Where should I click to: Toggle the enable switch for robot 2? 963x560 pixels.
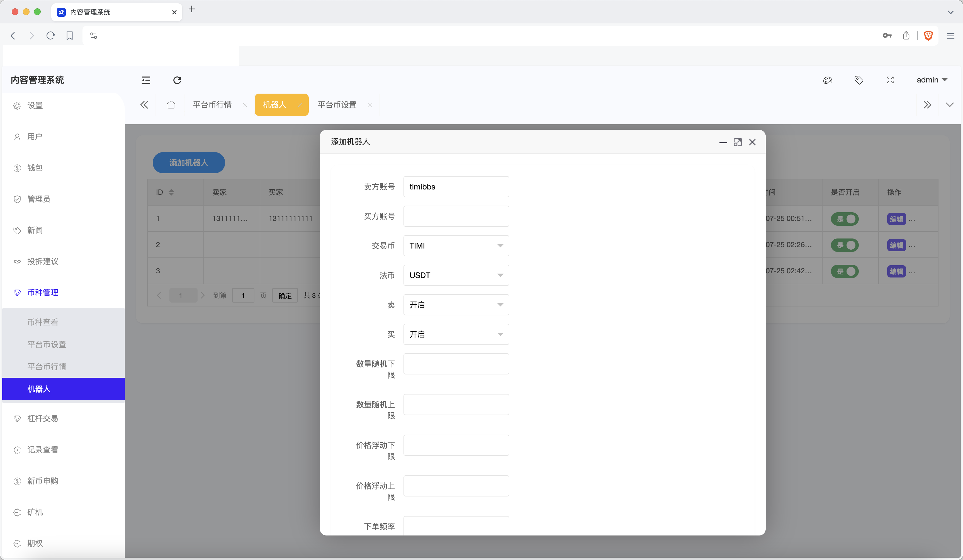(845, 245)
